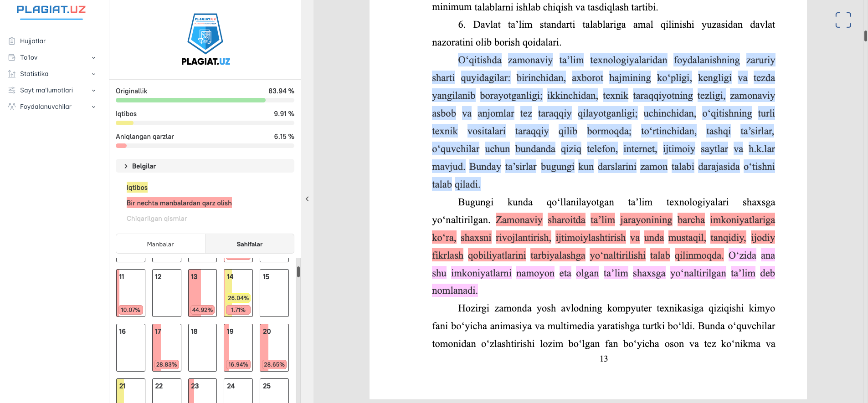Viewport: 868px width, 403px height.
Task: Click the 44.92% badge on page 13
Action: tap(202, 310)
